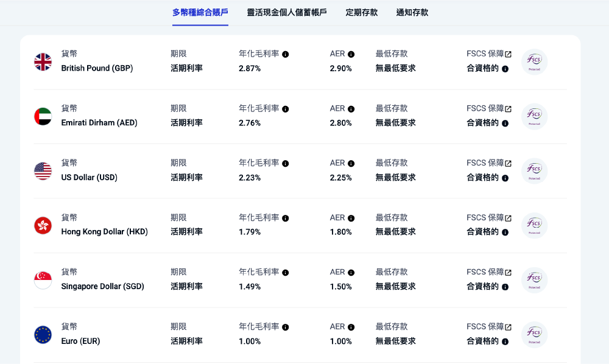Open the AER info tooltip in the Singapore Dollar row
Viewport: 609px width, 364px height.
tap(350, 271)
